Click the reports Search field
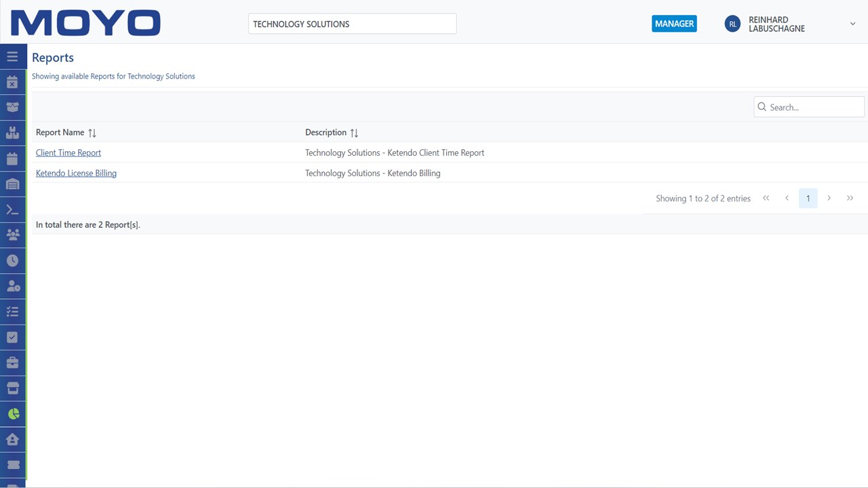This screenshot has height=488, width=868. point(809,107)
